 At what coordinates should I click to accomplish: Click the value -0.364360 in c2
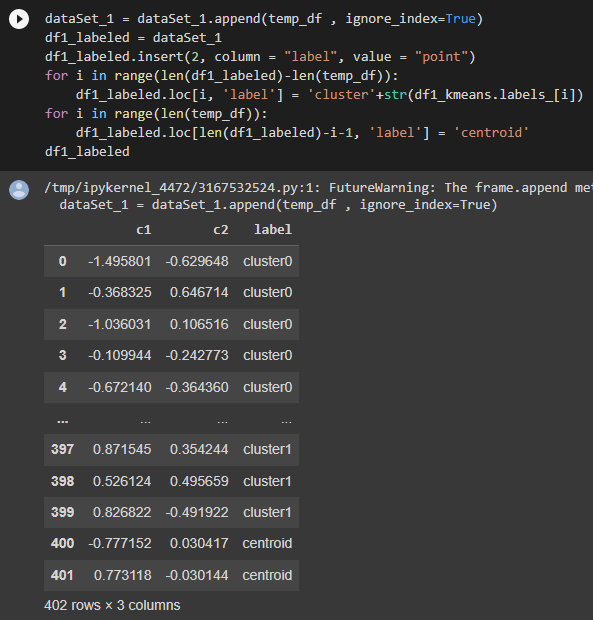click(197, 388)
